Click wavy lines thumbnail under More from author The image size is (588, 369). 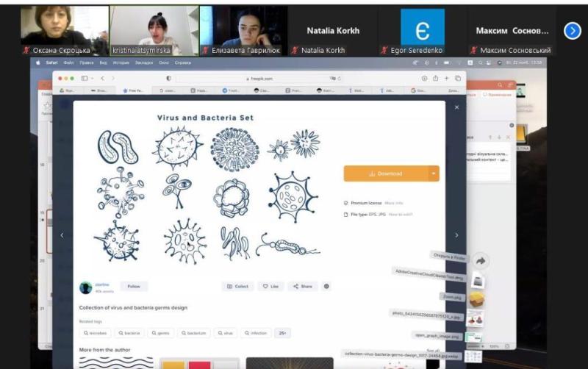tap(116, 363)
